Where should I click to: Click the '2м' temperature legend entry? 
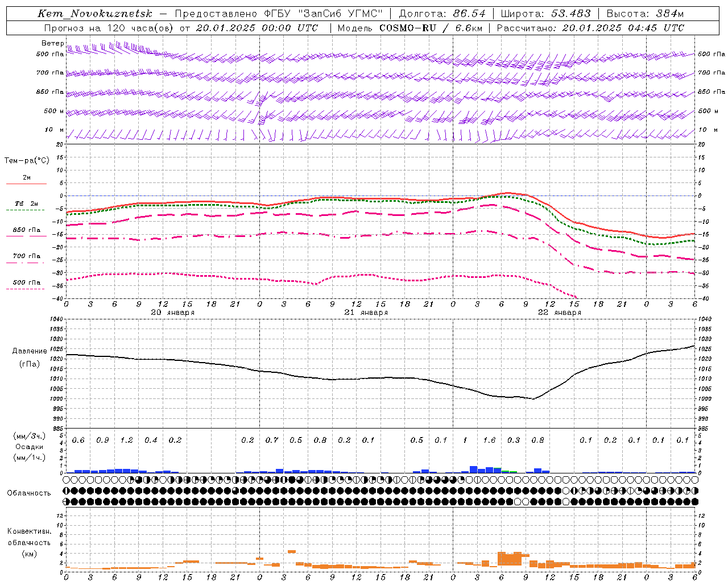click(x=27, y=177)
